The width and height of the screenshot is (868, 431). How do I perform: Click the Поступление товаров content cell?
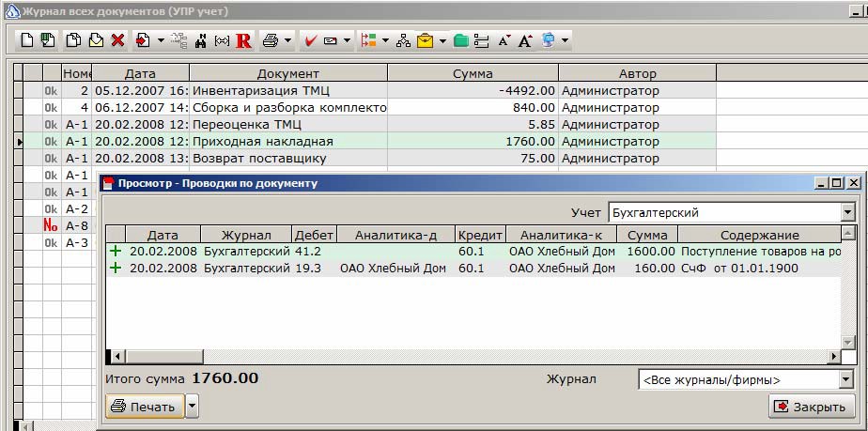pyautogui.click(x=761, y=252)
